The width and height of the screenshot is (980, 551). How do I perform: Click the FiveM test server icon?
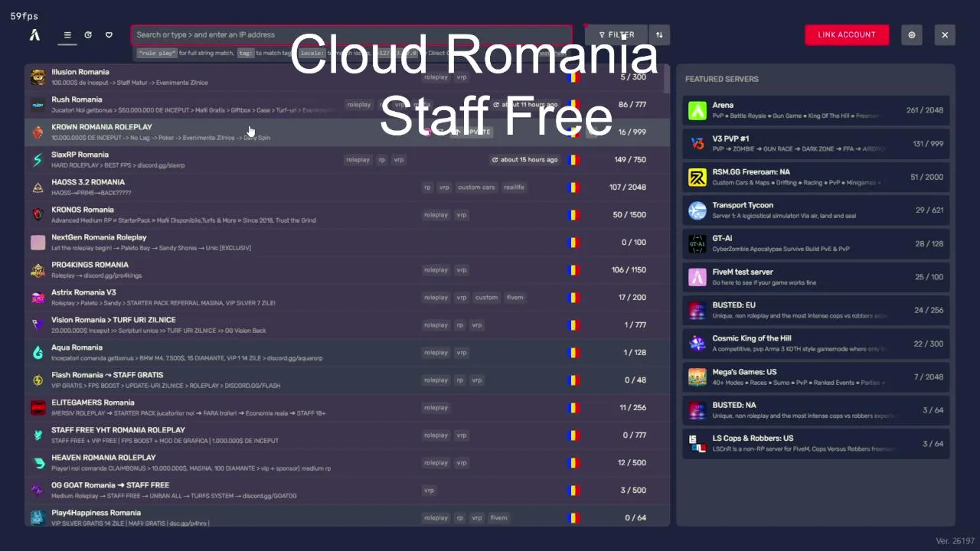coord(697,276)
